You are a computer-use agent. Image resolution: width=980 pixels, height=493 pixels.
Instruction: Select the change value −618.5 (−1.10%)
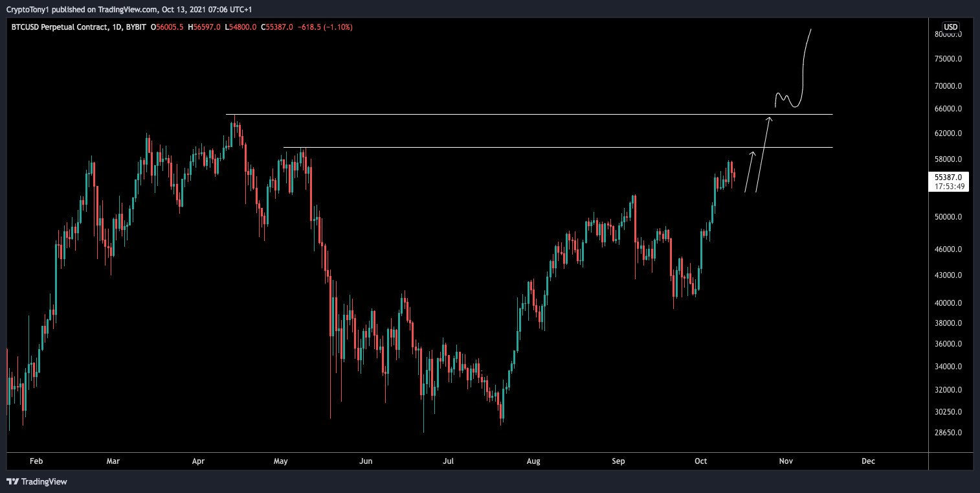pyautogui.click(x=324, y=27)
